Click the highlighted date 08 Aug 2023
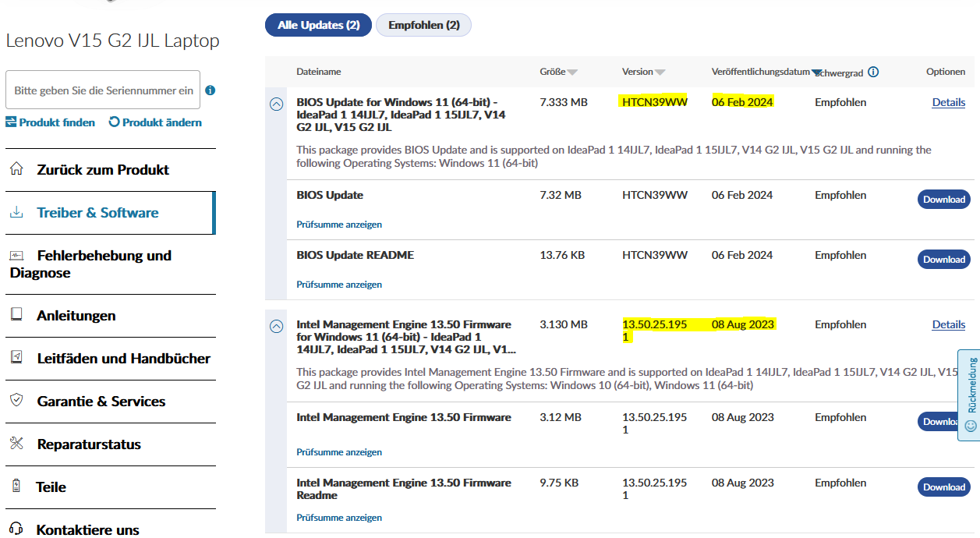980x538 pixels. point(743,324)
